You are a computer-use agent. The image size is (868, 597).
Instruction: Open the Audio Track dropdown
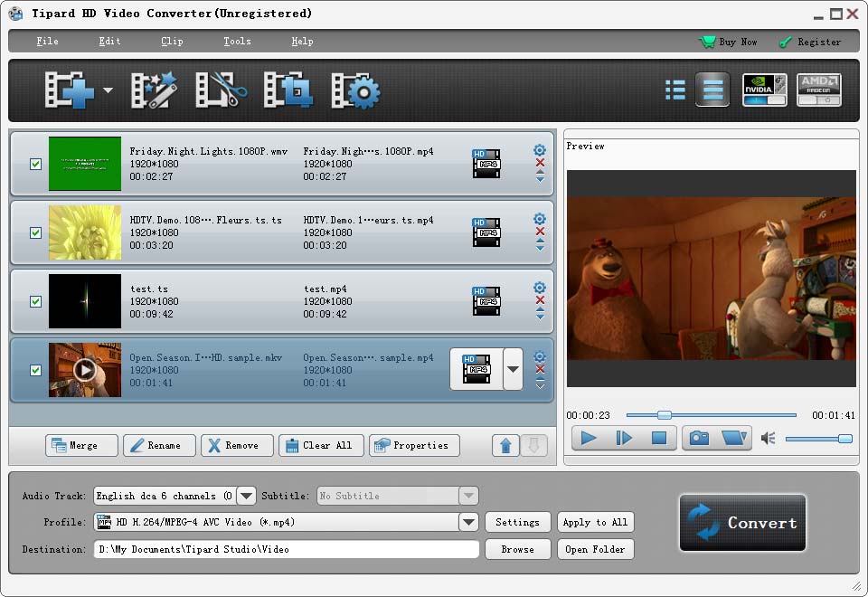[247, 496]
